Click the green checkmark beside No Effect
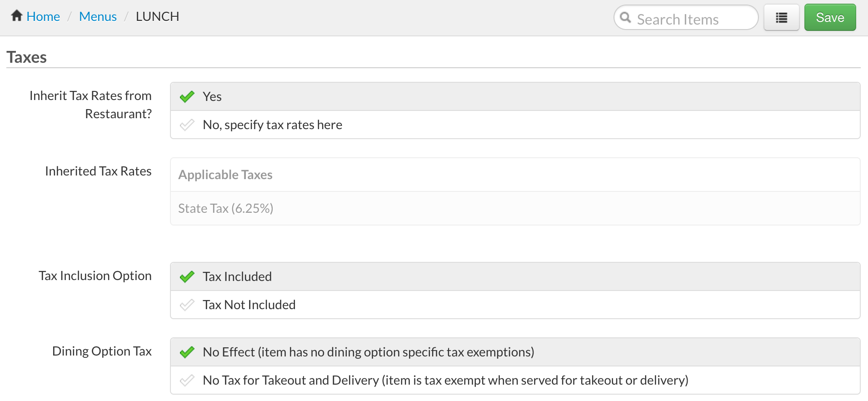Image resolution: width=868 pixels, height=401 pixels. [187, 352]
